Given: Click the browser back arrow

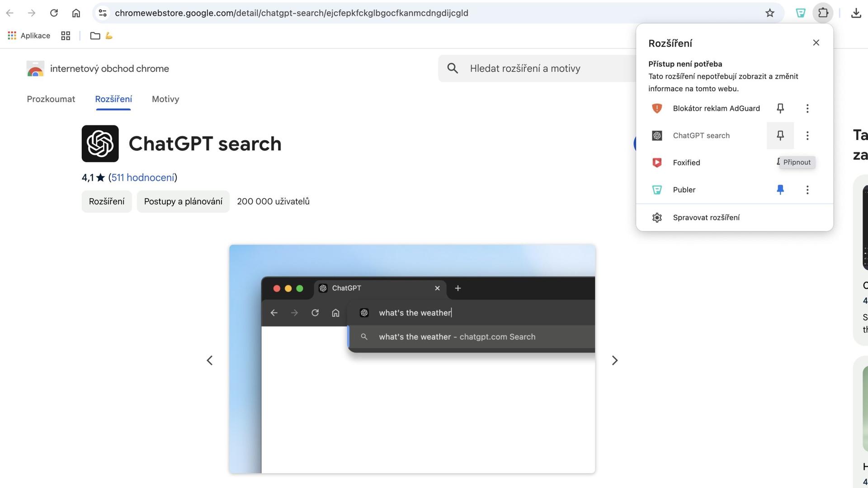Looking at the screenshot, I should [x=9, y=13].
